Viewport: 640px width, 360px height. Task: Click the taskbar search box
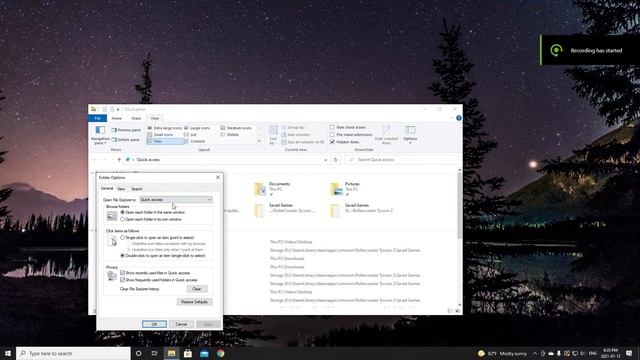73,353
